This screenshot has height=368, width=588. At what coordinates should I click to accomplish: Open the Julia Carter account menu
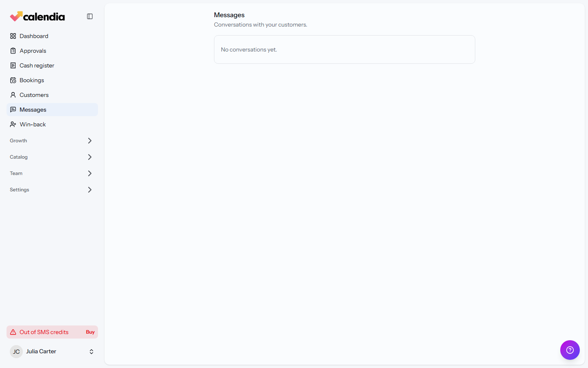[52, 352]
